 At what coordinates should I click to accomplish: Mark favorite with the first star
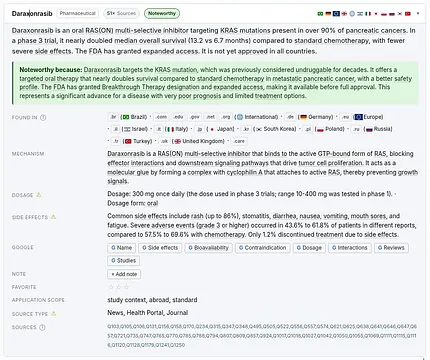tap(111, 287)
